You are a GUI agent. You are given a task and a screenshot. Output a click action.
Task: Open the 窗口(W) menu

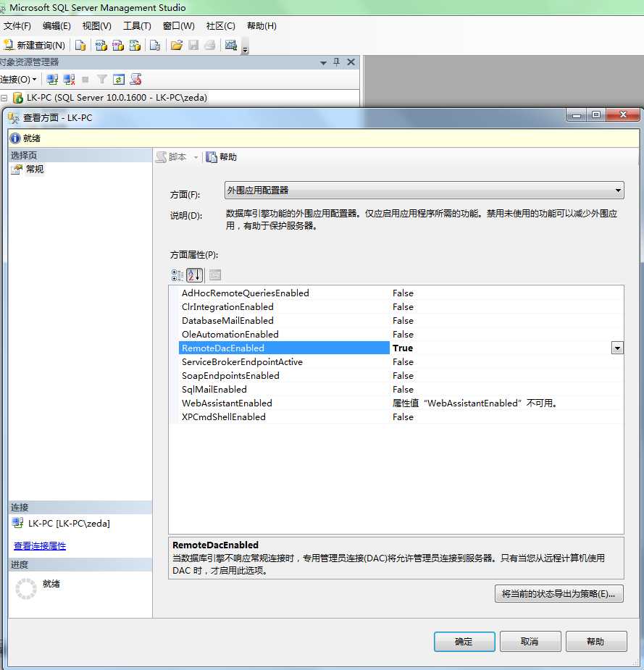(178, 26)
